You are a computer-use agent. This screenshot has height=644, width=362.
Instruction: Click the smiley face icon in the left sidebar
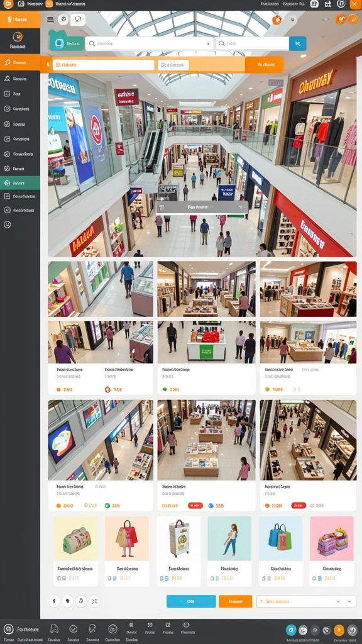tap(7, 225)
